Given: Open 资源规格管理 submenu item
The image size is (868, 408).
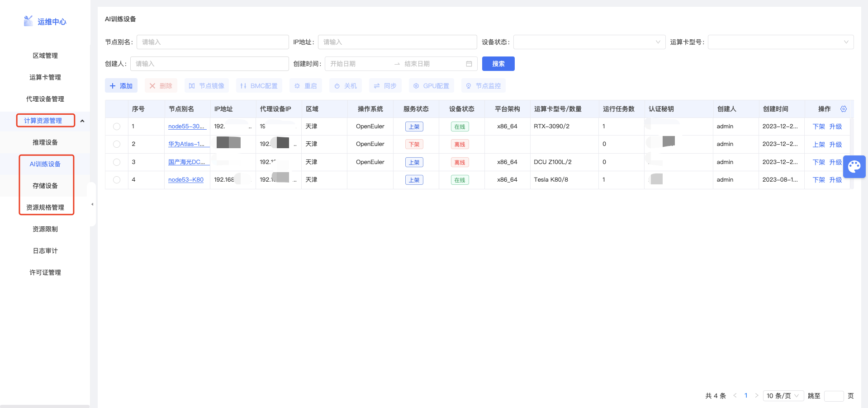Looking at the screenshot, I should click(x=45, y=207).
